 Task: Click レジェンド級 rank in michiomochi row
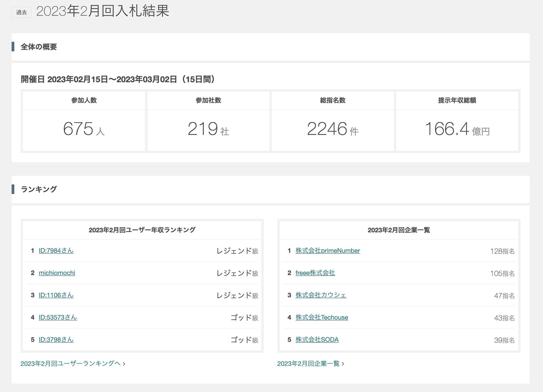tap(237, 273)
